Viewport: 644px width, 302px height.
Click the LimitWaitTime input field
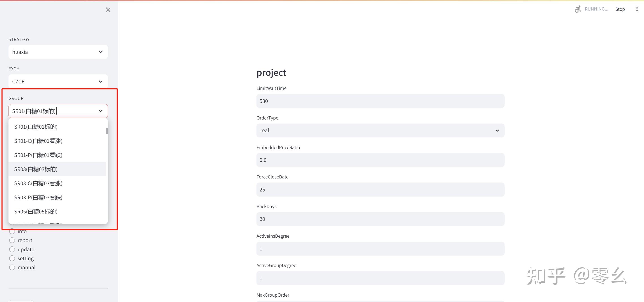coord(380,101)
